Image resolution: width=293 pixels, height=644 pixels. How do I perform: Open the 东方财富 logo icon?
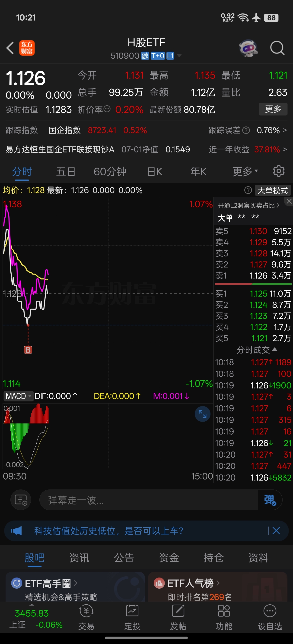coord(27,48)
